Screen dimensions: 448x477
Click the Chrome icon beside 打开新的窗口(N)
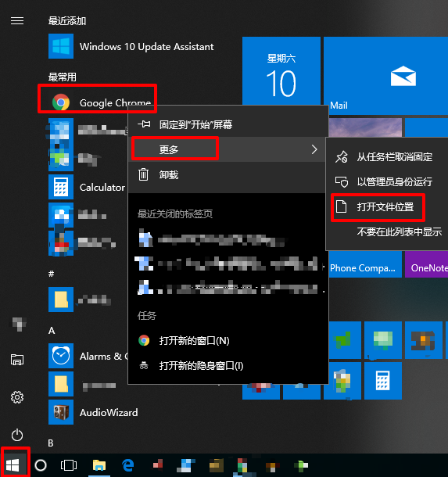click(144, 340)
